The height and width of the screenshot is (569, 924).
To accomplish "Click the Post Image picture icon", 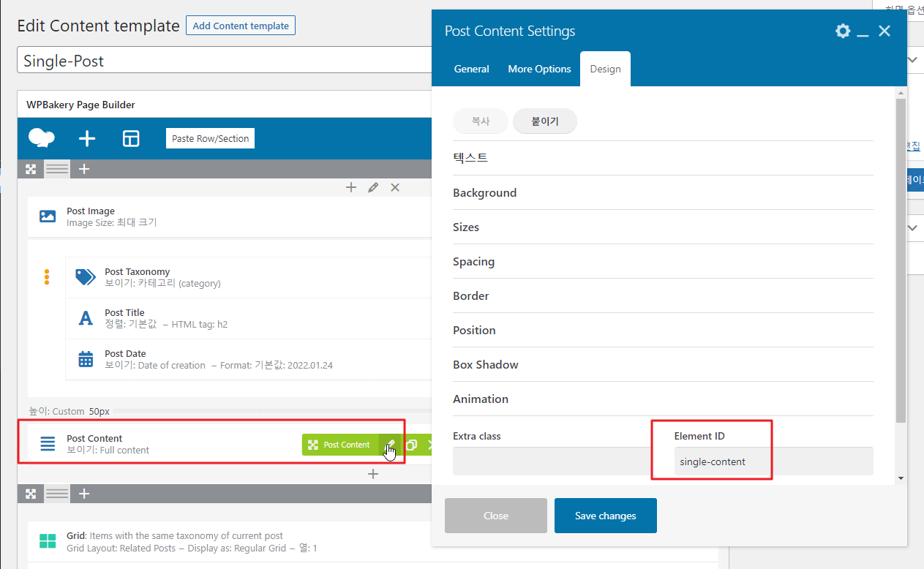I will pyautogui.click(x=48, y=216).
